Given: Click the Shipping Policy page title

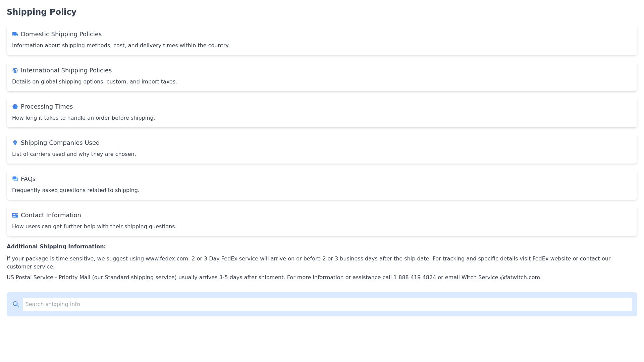Looking at the screenshot, I should click(42, 12).
